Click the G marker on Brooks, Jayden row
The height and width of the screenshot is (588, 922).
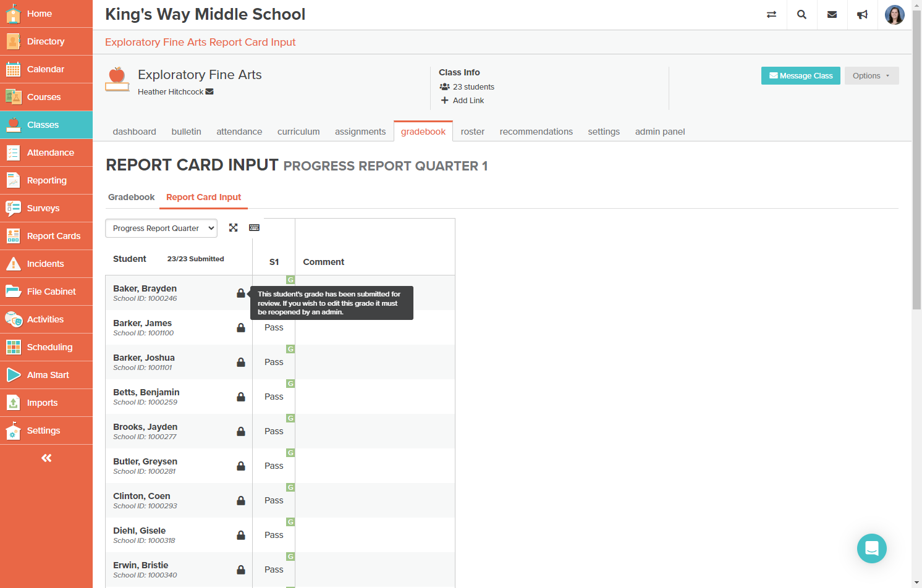click(x=290, y=418)
